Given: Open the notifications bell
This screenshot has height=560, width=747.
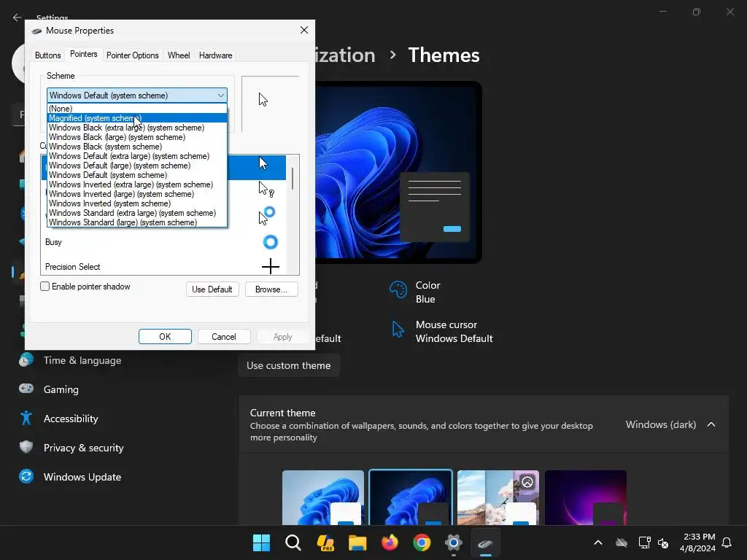Looking at the screenshot, I should pos(727,542).
